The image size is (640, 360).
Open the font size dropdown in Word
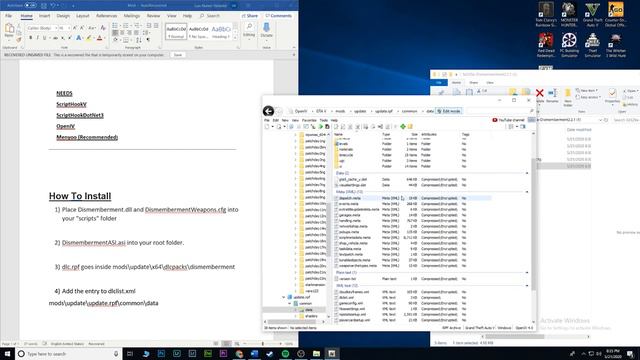[68, 28]
